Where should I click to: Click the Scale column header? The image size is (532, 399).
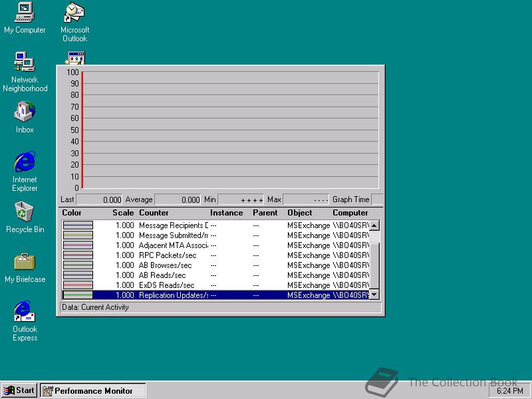(x=123, y=213)
